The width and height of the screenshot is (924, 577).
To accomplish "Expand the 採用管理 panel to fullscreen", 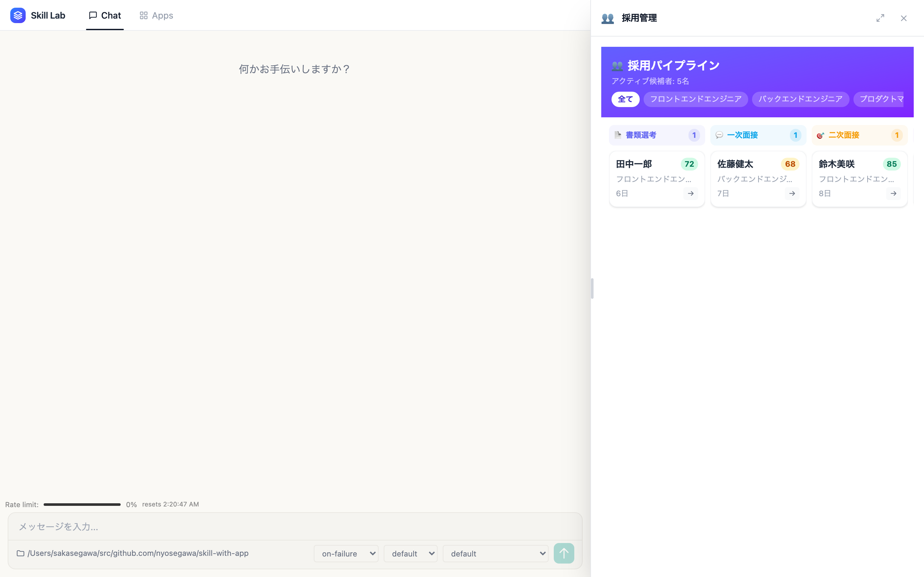I will point(880,18).
